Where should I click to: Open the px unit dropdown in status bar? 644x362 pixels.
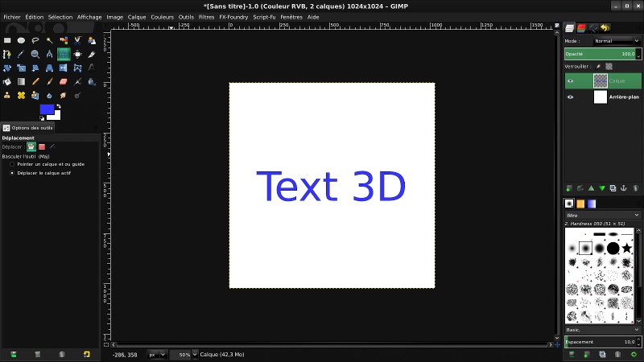click(x=156, y=355)
